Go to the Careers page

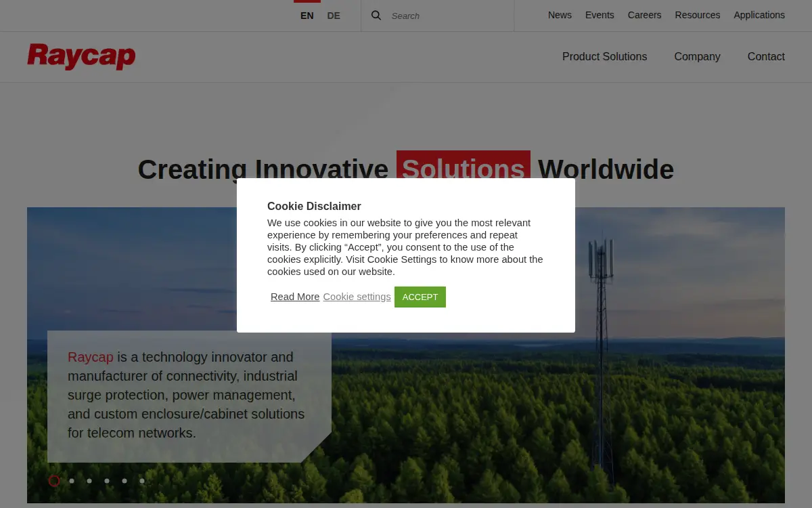click(644, 15)
